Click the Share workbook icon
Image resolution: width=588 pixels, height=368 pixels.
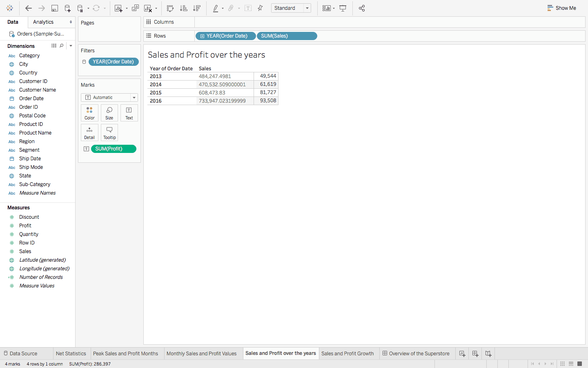click(x=362, y=8)
